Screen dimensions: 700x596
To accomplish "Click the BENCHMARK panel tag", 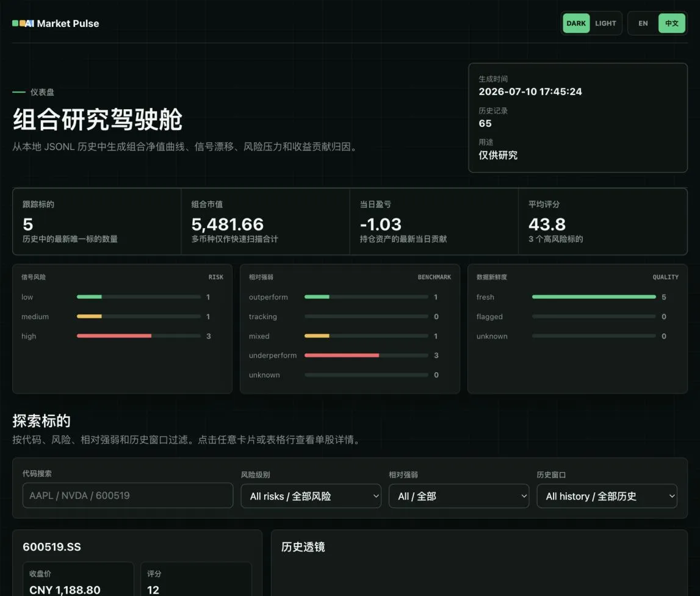I will coord(434,277).
